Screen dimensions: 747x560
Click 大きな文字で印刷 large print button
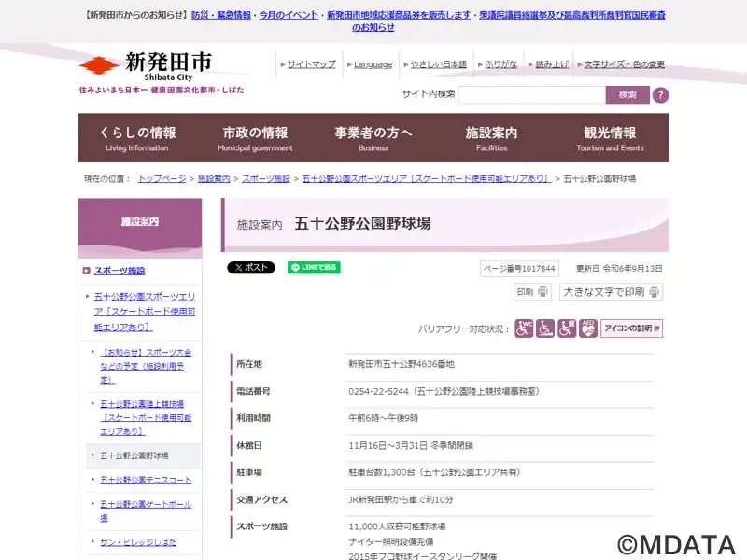[611, 292]
